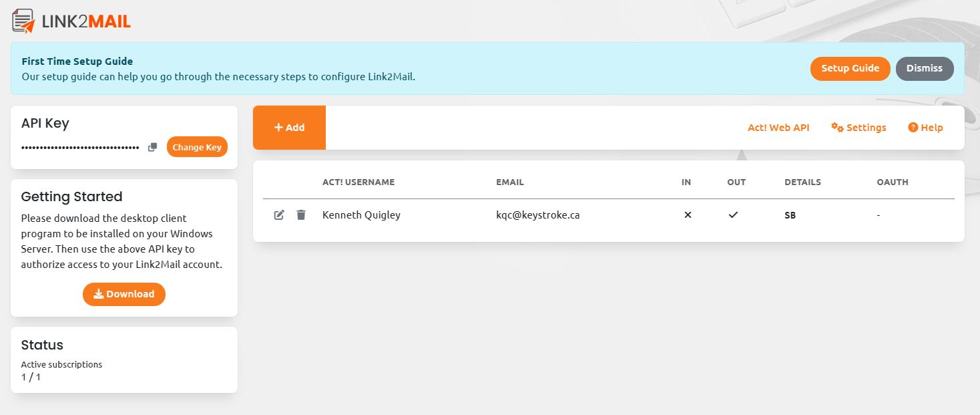Select the Kenneth Quigley username cell

pyautogui.click(x=361, y=215)
